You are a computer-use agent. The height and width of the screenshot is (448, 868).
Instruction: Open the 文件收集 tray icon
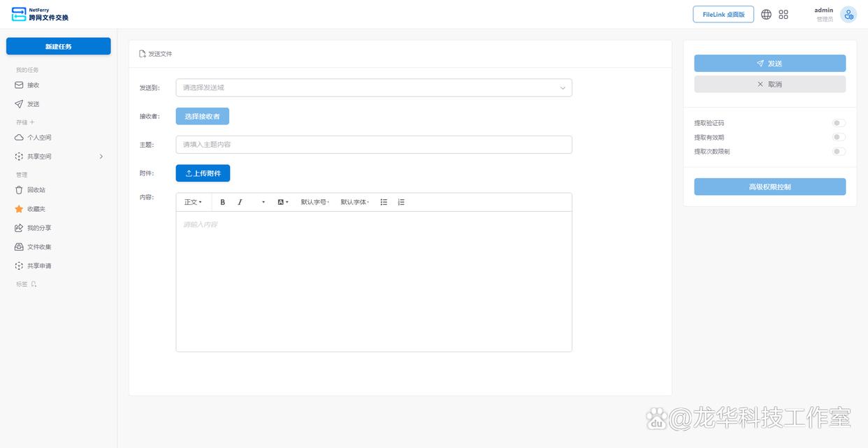pyautogui.click(x=19, y=247)
